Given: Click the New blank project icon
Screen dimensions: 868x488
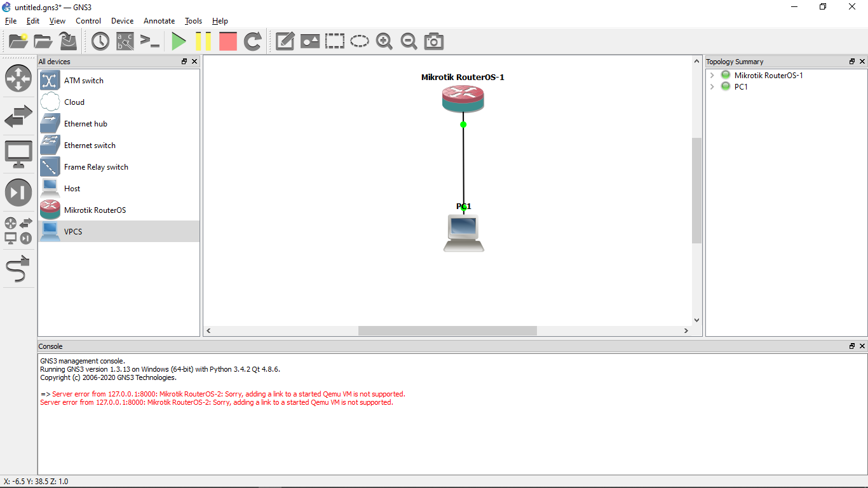Looking at the screenshot, I should pos(18,41).
